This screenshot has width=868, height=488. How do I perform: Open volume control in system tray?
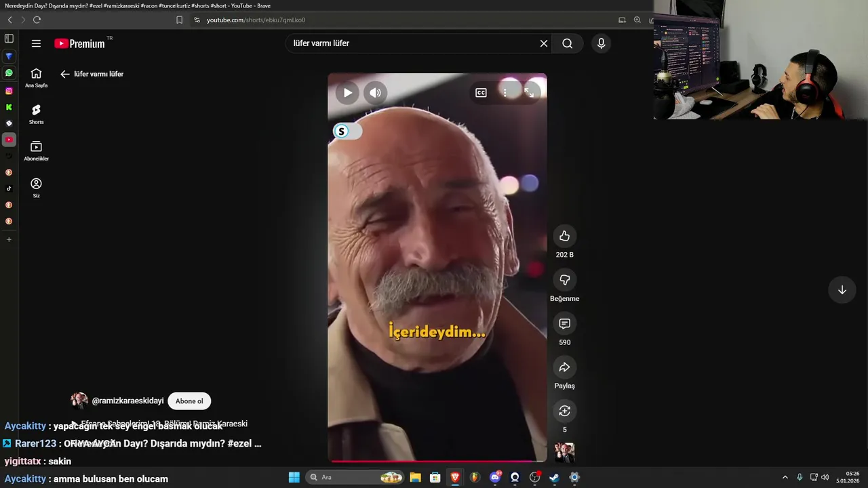pyautogui.click(x=825, y=477)
